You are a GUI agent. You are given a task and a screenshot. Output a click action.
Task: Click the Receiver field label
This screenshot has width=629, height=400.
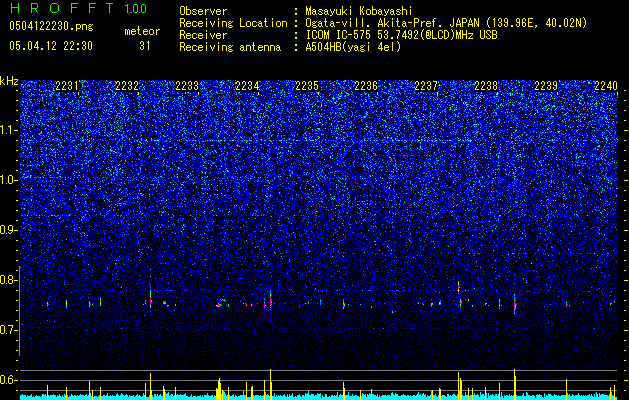[x=203, y=35]
